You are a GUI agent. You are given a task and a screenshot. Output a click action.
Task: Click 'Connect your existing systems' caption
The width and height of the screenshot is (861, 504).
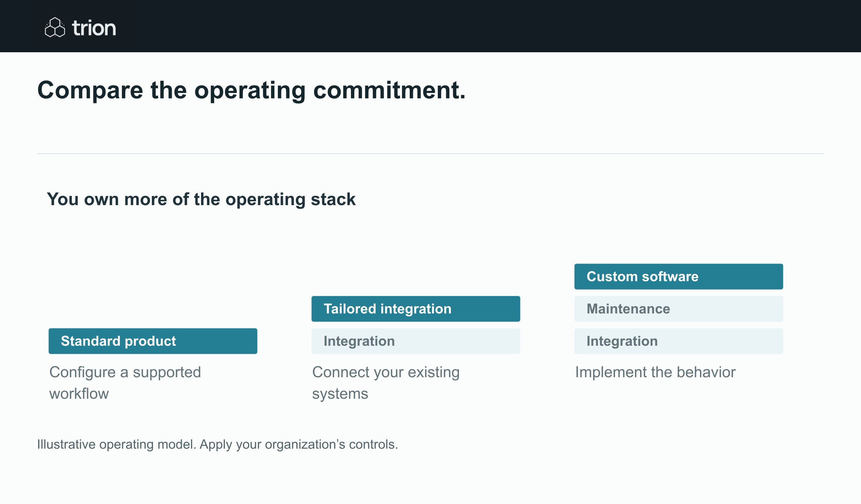(x=386, y=383)
